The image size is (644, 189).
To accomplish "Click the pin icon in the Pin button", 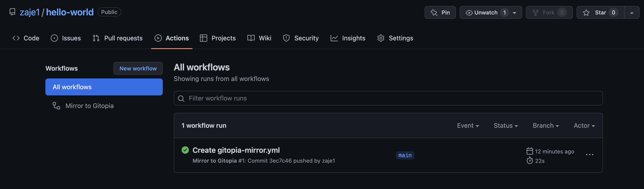I will point(434,12).
